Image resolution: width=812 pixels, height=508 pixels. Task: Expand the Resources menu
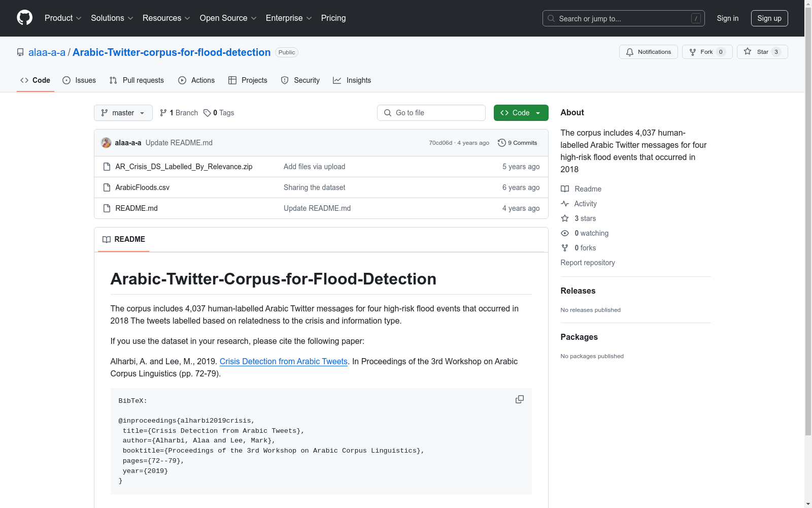coord(166,18)
